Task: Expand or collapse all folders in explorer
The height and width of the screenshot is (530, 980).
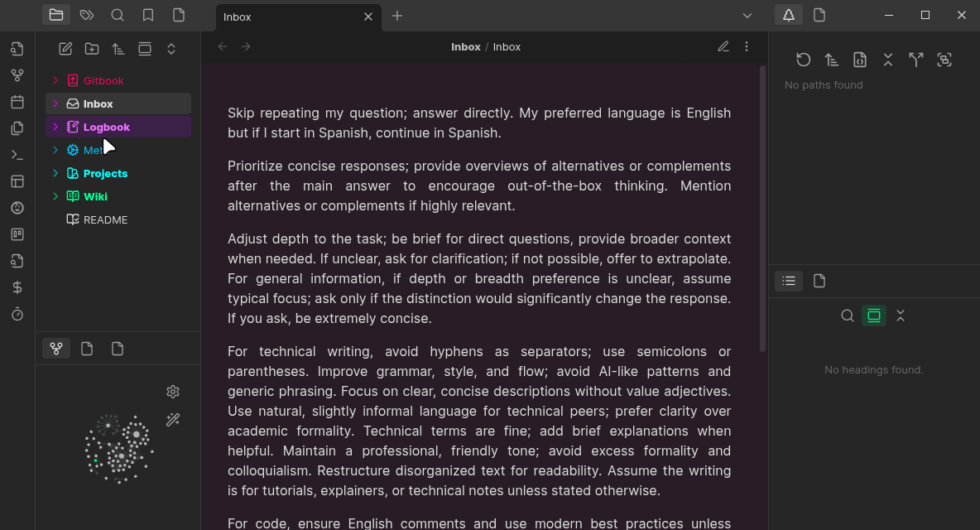Action: pos(171,49)
